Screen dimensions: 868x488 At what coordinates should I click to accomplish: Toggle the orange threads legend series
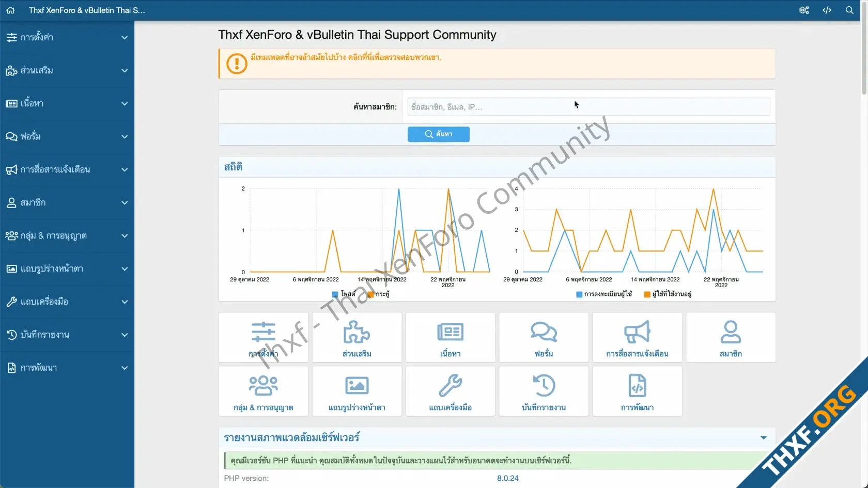379,294
